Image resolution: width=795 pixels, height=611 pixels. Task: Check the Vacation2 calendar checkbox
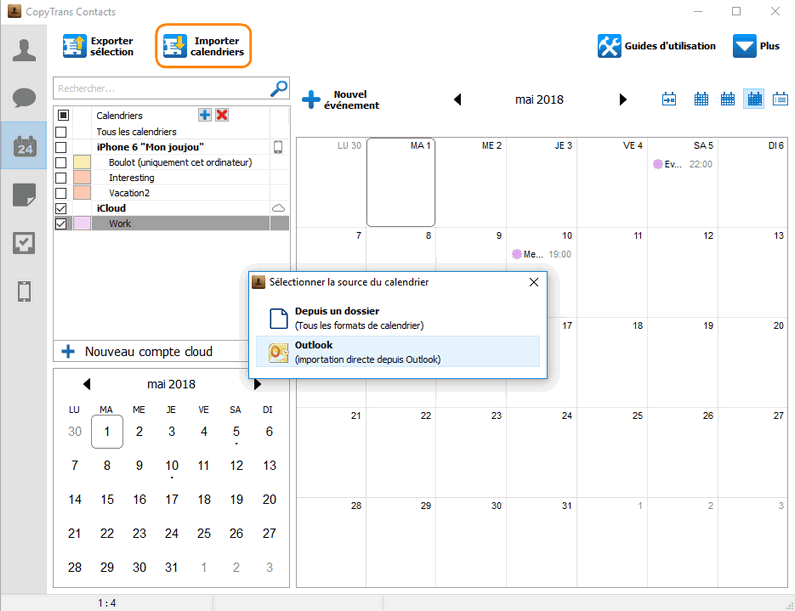coord(61,193)
